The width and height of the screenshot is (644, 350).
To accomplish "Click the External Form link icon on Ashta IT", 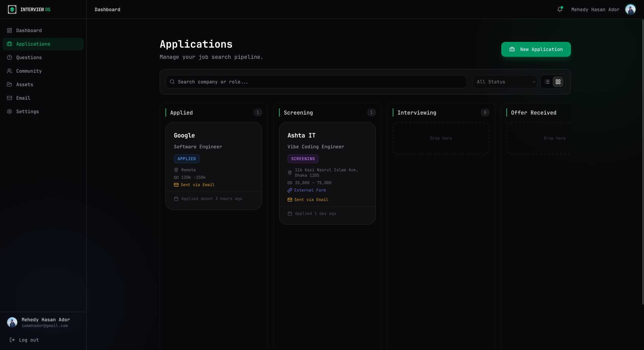I will (290, 190).
